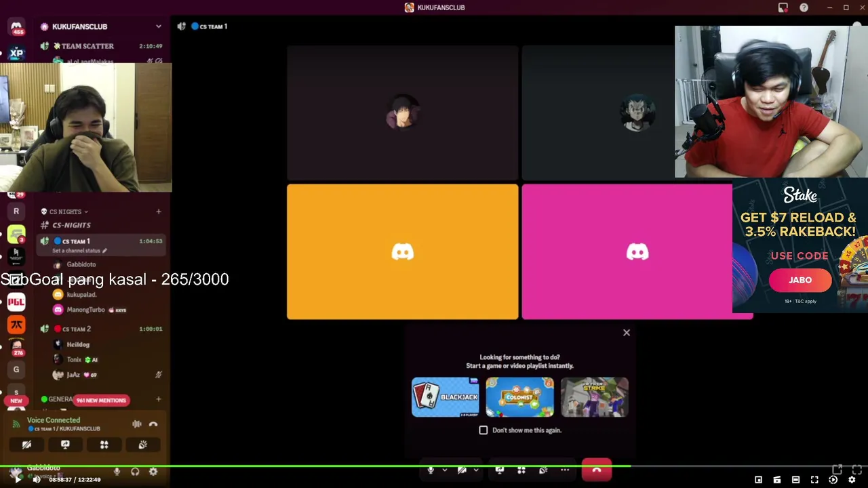Open the lime green server icon
The image size is (868, 488).
[x=16, y=234]
